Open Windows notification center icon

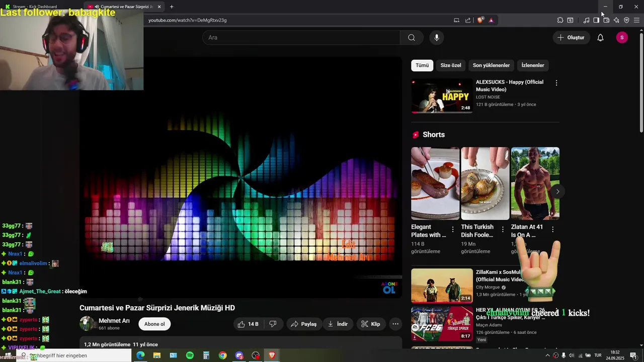(633, 355)
